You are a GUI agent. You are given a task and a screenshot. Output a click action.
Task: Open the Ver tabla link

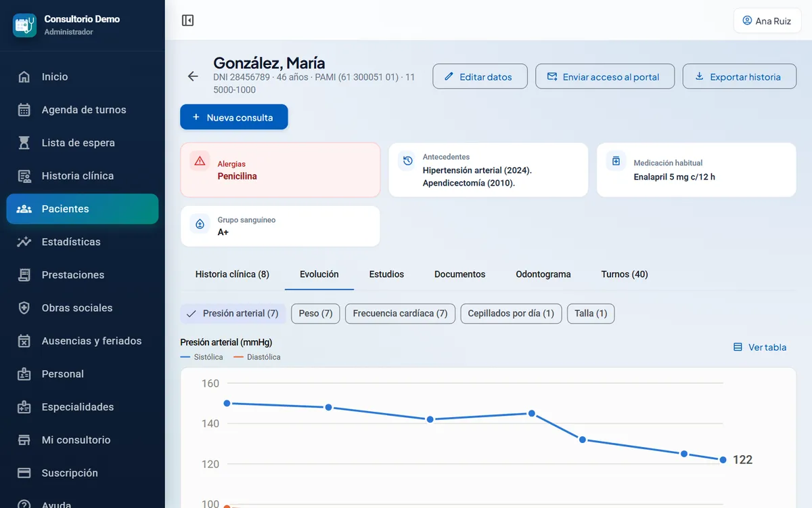[x=760, y=347]
